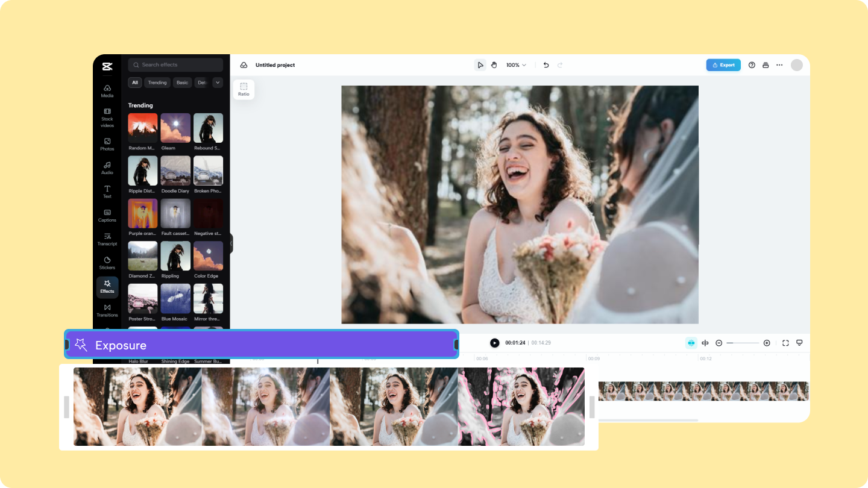
Task: Select the hand pan tool
Action: coord(494,64)
